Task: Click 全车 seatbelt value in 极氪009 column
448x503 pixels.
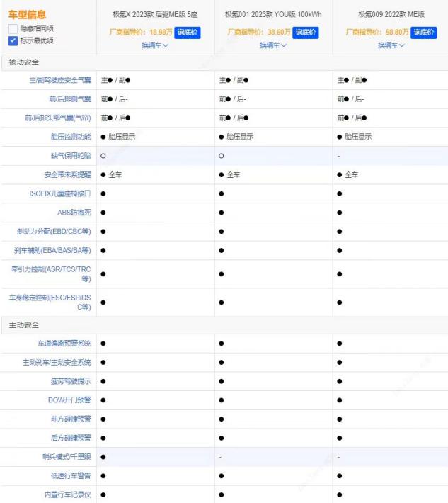Action: coord(352,175)
